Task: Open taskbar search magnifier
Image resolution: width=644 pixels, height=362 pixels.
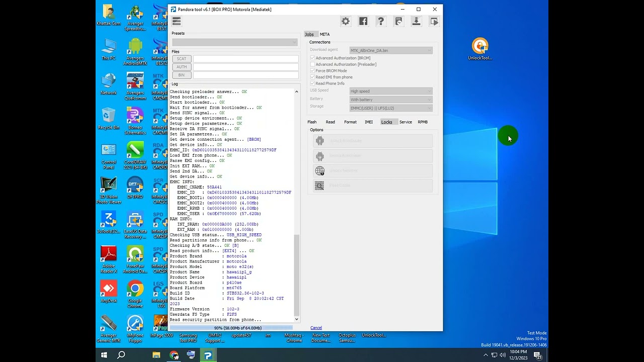Action: pos(121,355)
